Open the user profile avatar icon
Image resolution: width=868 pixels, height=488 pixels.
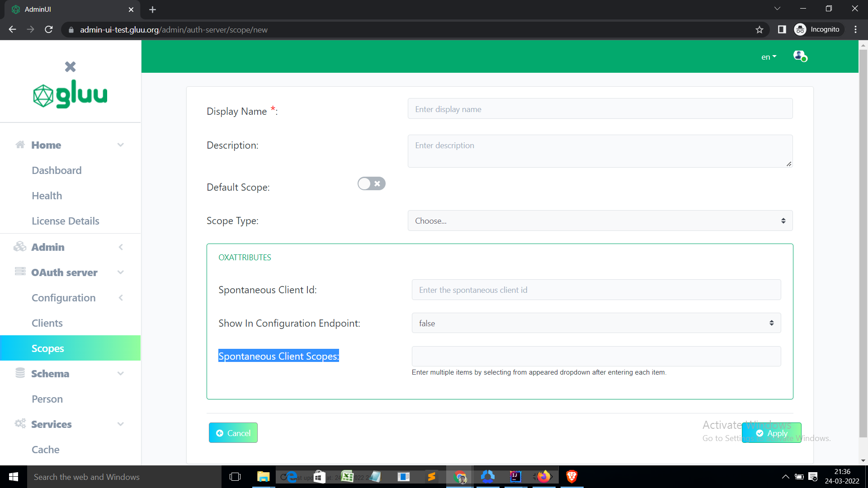click(800, 56)
